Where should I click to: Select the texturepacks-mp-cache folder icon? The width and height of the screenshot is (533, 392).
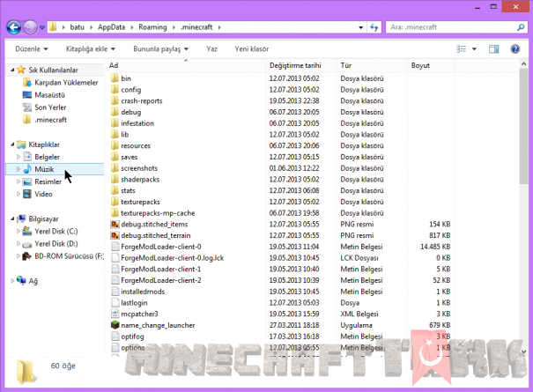115,213
